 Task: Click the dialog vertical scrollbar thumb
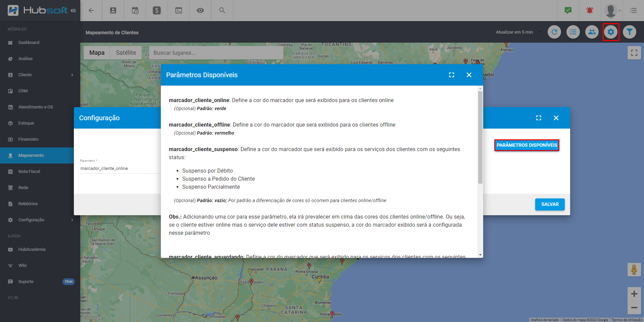[x=480, y=137]
